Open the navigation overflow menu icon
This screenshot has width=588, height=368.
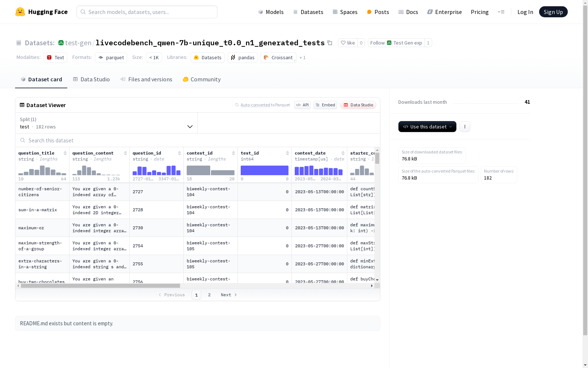pos(501,12)
